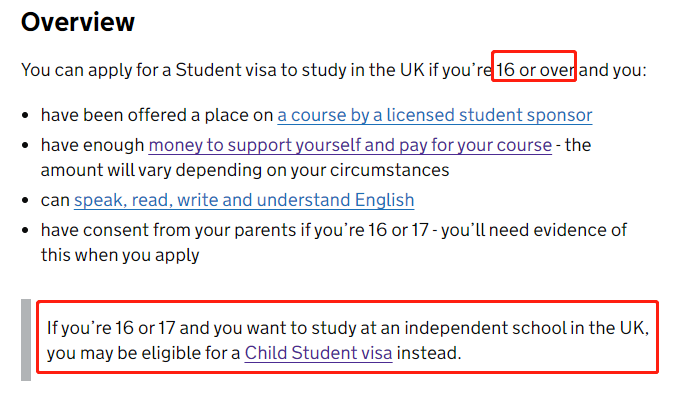The height and width of the screenshot is (399, 674).
Task: Select the bullet dot before "have enough"
Action: pos(25,145)
